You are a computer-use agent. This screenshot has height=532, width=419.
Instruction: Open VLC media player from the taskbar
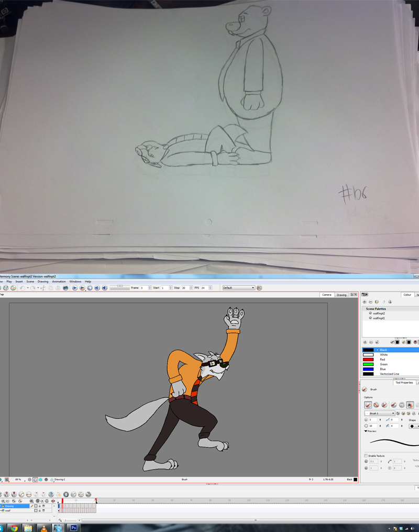(44, 528)
